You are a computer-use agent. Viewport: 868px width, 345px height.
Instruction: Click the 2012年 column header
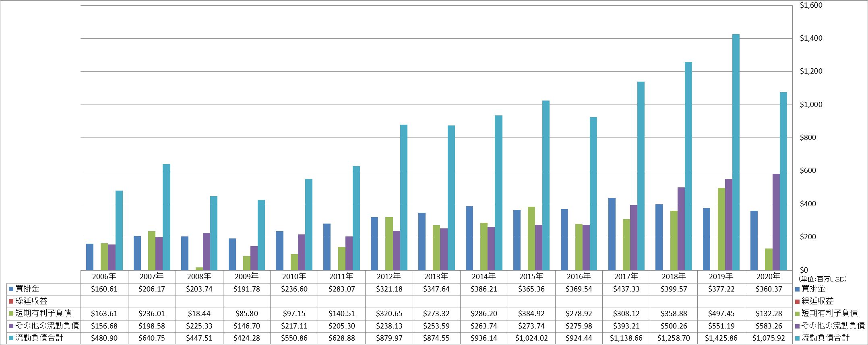(x=389, y=277)
